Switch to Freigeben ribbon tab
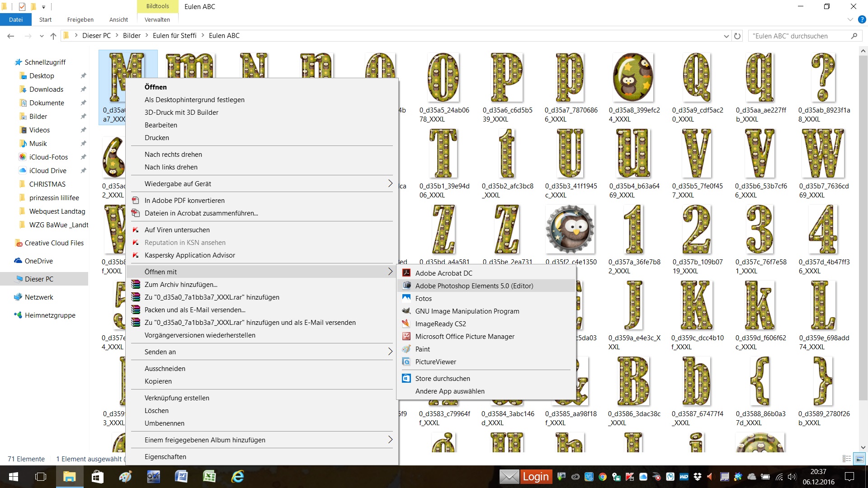The height and width of the screenshot is (488, 868). coord(80,19)
